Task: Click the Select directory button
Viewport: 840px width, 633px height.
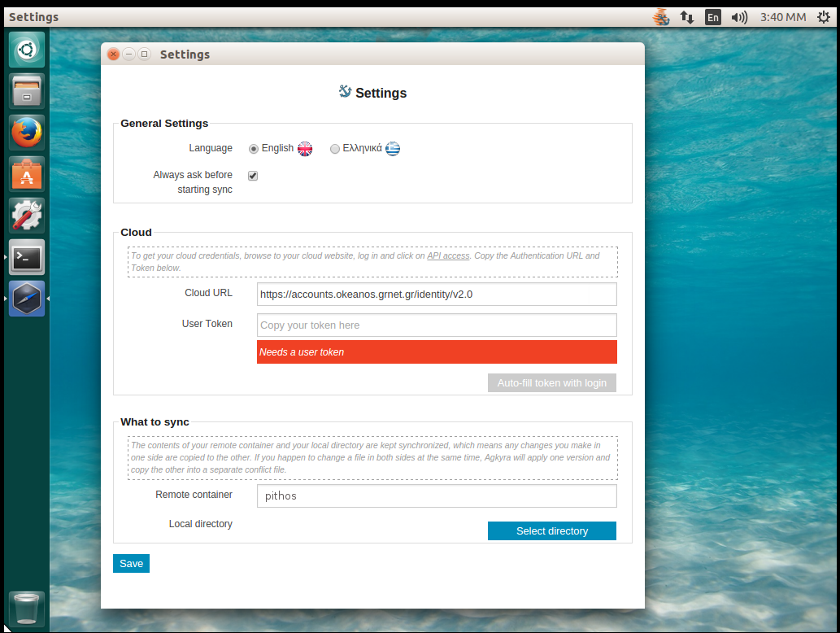Action: click(551, 530)
